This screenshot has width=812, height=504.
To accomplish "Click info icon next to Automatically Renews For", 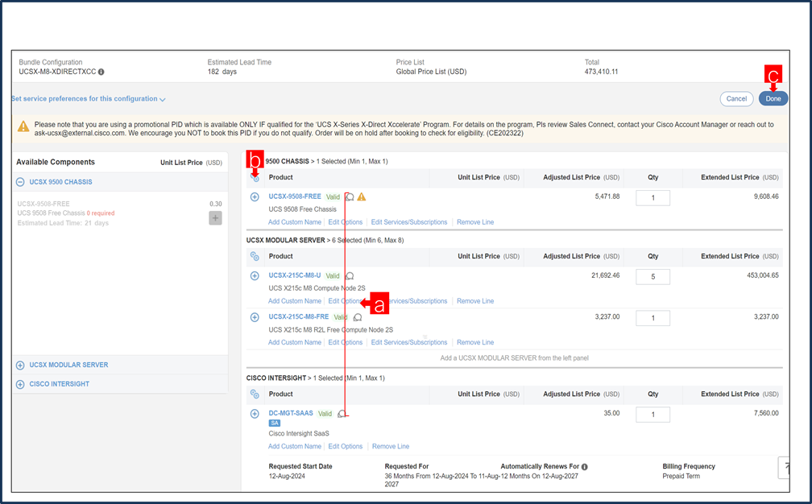I will click(584, 467).
